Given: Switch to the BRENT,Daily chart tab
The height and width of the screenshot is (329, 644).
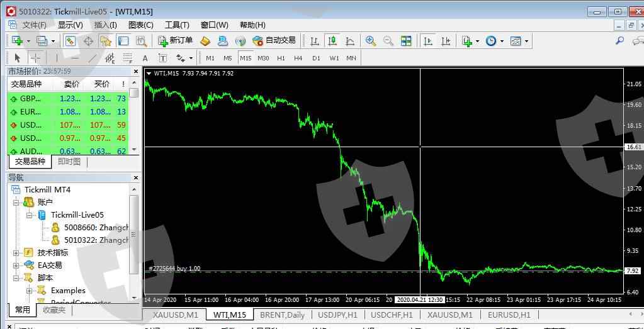Looking at the screenshot, I should click(283, 315).
